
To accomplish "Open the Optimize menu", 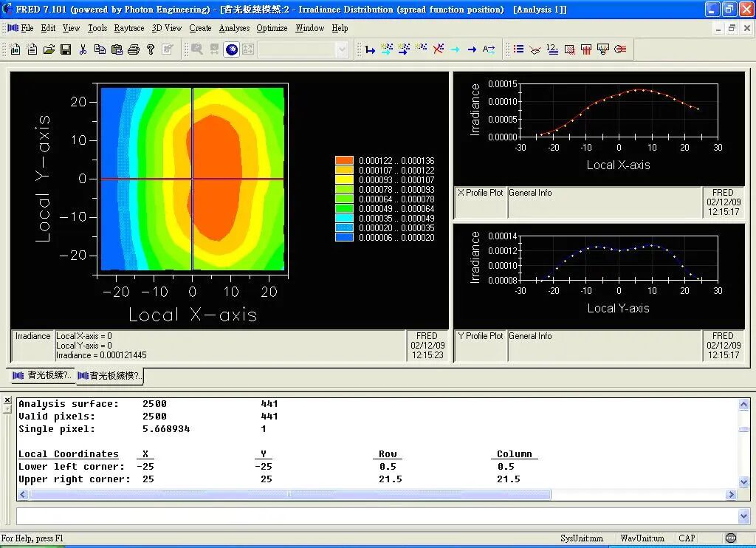I will pos(272,28).
